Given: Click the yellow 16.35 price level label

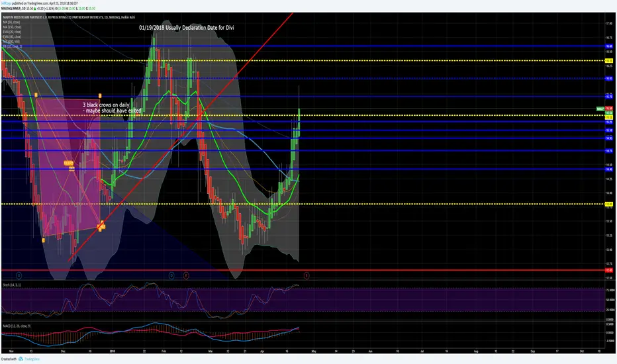Looking at the screenshot, I should (609, 61).
